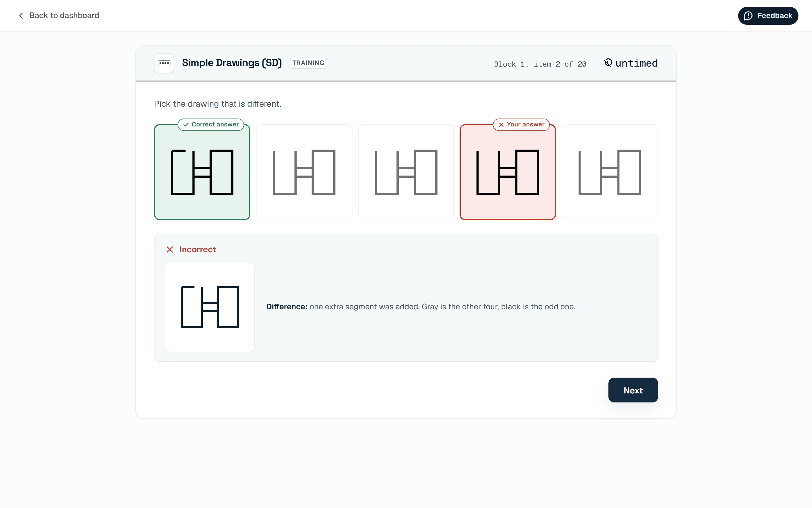Click the Incorrect heading text
Screen dimensions: 812x508
point(197,249)
